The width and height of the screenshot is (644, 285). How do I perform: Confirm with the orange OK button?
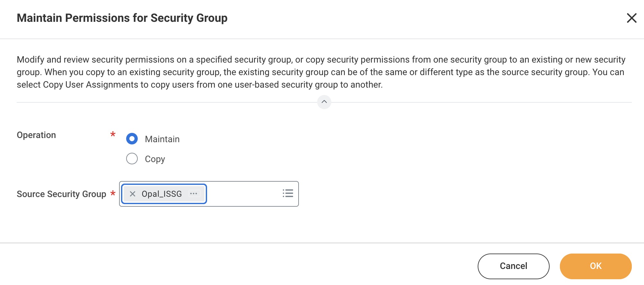596,266
